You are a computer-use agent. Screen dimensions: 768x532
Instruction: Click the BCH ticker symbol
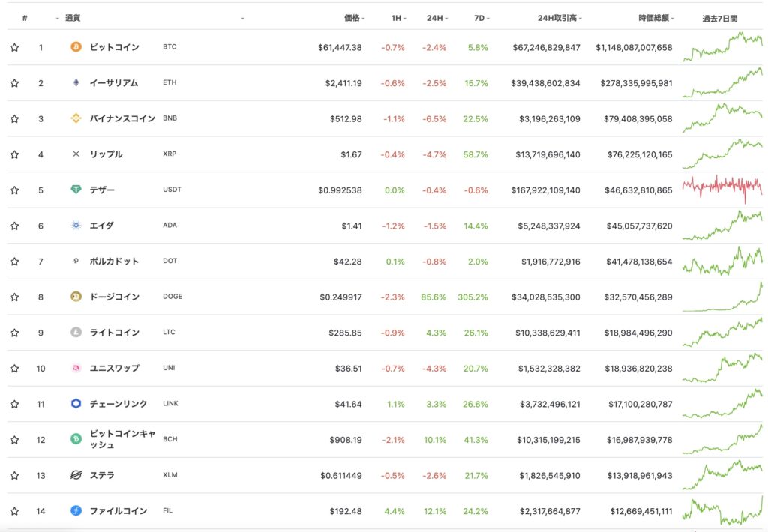tap(170, 439)
